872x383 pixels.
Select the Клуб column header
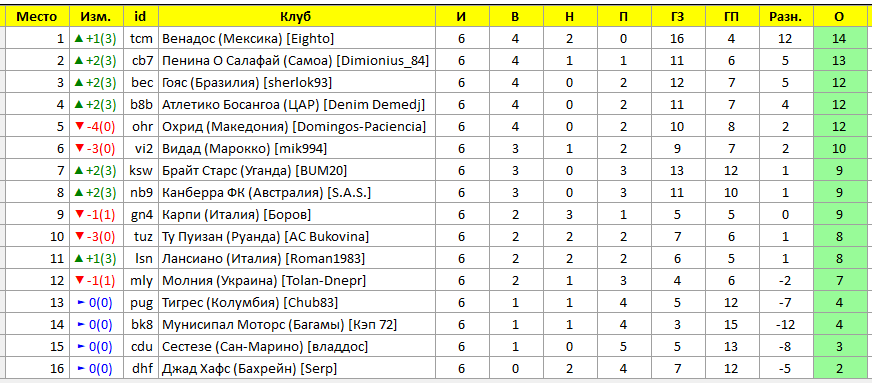296,17
